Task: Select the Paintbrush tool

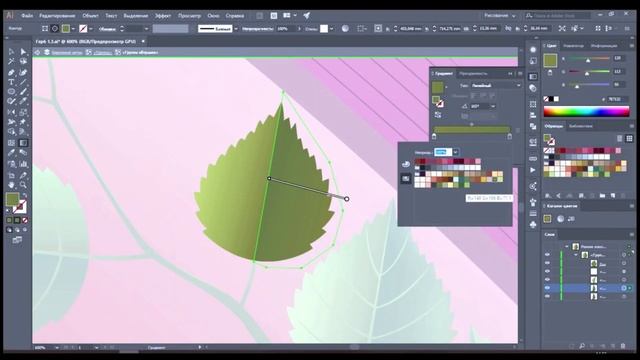Action: [23, 92]
